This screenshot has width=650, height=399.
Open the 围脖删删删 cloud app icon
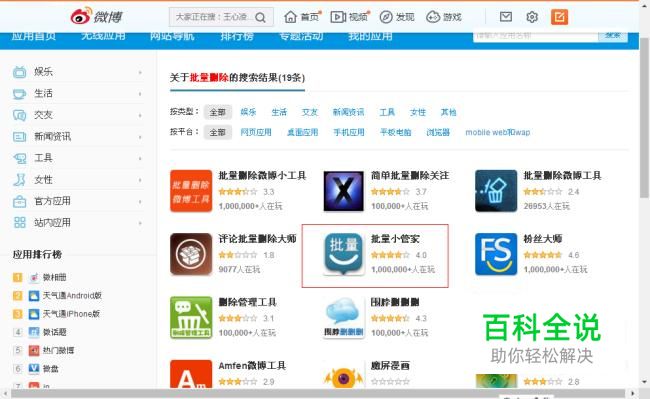pyautogui.click(x=344, y=317)
